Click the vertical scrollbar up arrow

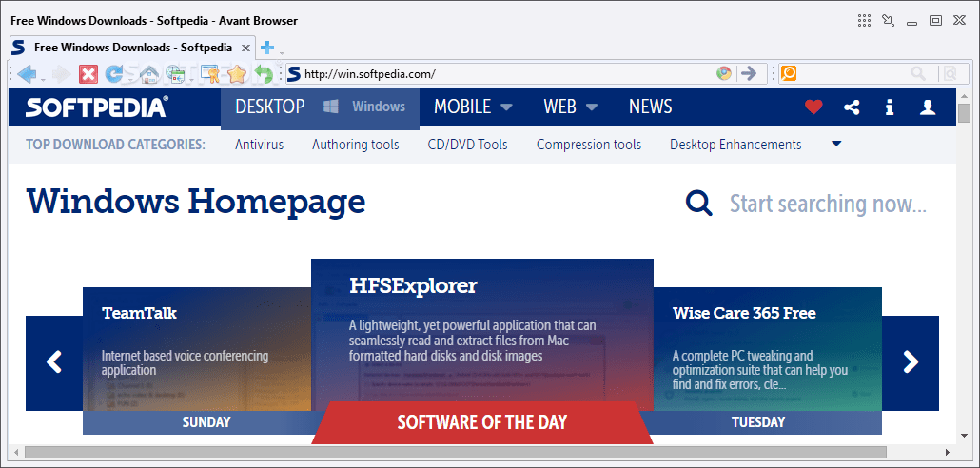[964, 96]
